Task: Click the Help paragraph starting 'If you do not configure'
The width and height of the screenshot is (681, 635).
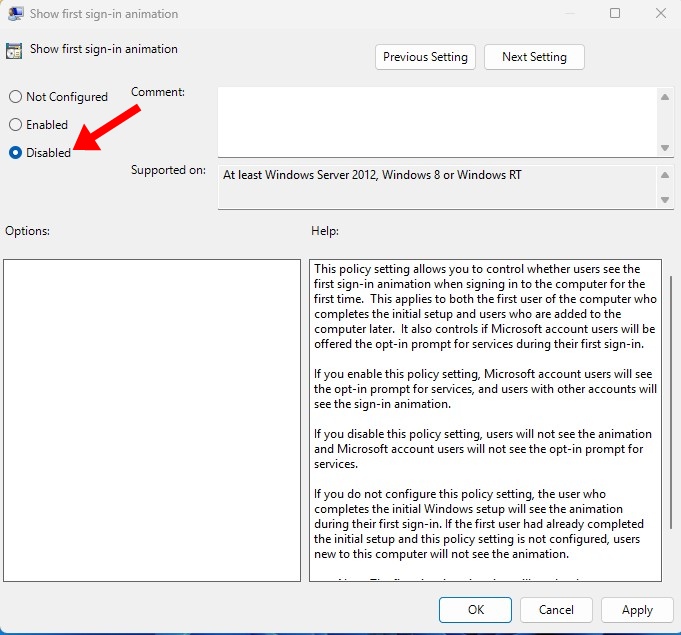Action: pyautogui.click(x=479, y=524)
